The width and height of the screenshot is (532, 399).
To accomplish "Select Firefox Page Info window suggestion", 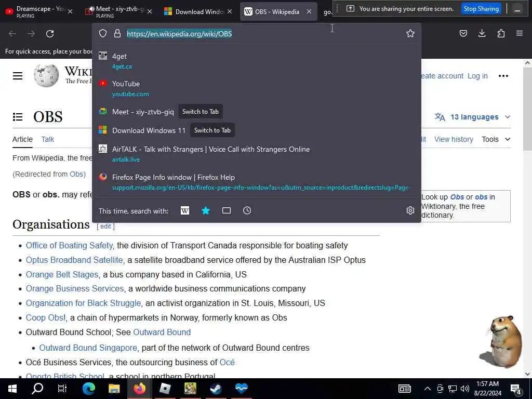I will 257,182.
